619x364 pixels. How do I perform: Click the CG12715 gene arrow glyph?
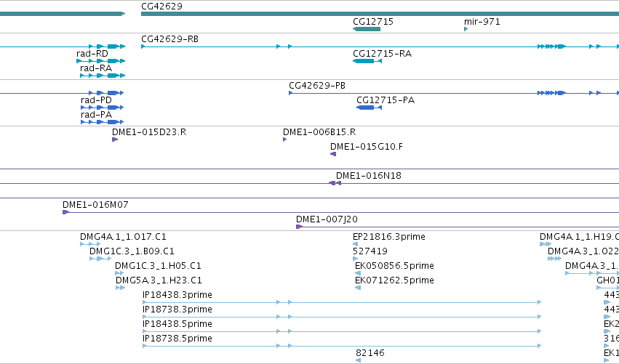click(367, 29)
